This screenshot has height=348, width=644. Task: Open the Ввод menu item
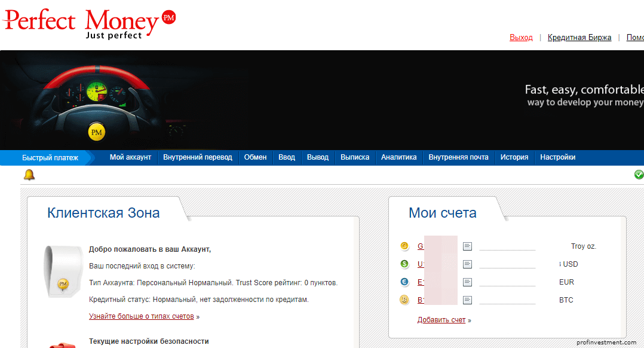(287, 157)
